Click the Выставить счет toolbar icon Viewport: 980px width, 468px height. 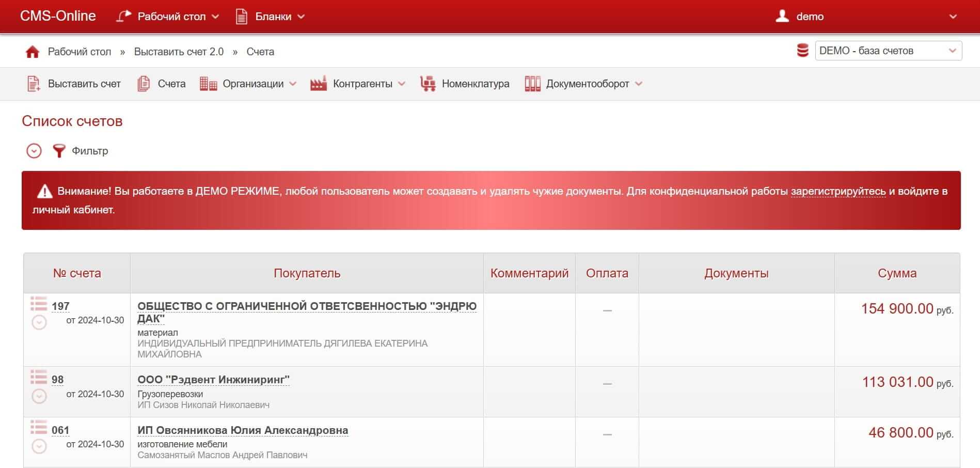pyautogui.click(x=34, y=84)
